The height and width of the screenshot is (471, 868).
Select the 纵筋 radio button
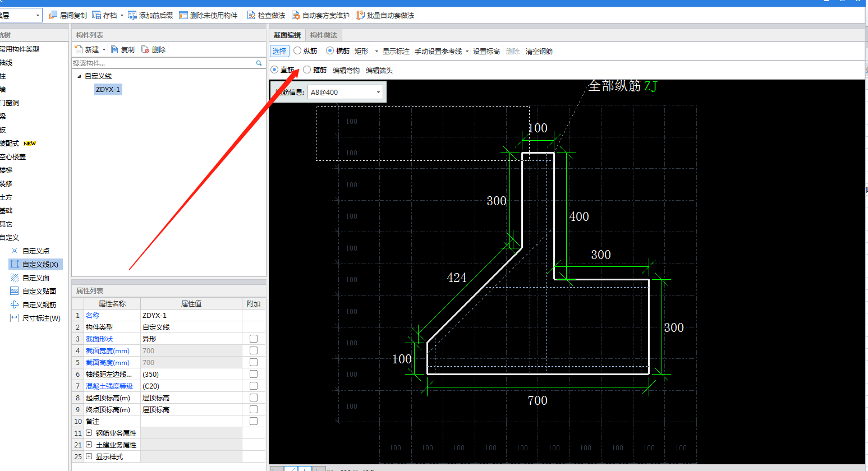click(297, 50)
